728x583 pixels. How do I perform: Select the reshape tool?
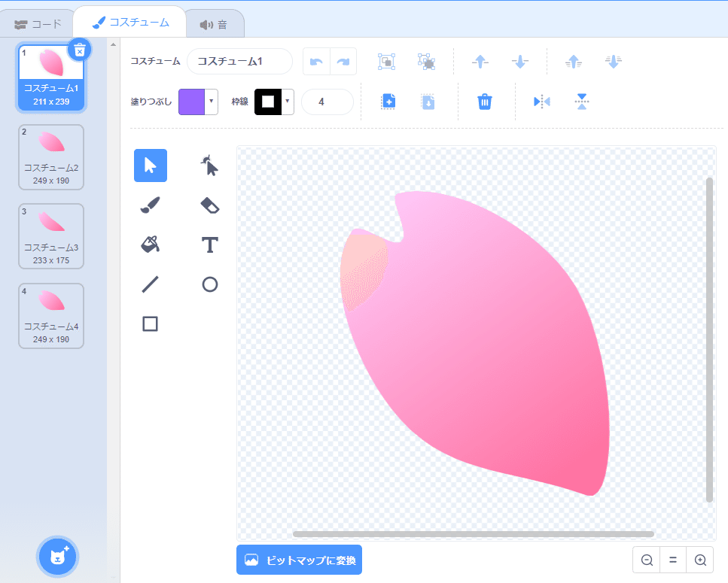point(209,165)
